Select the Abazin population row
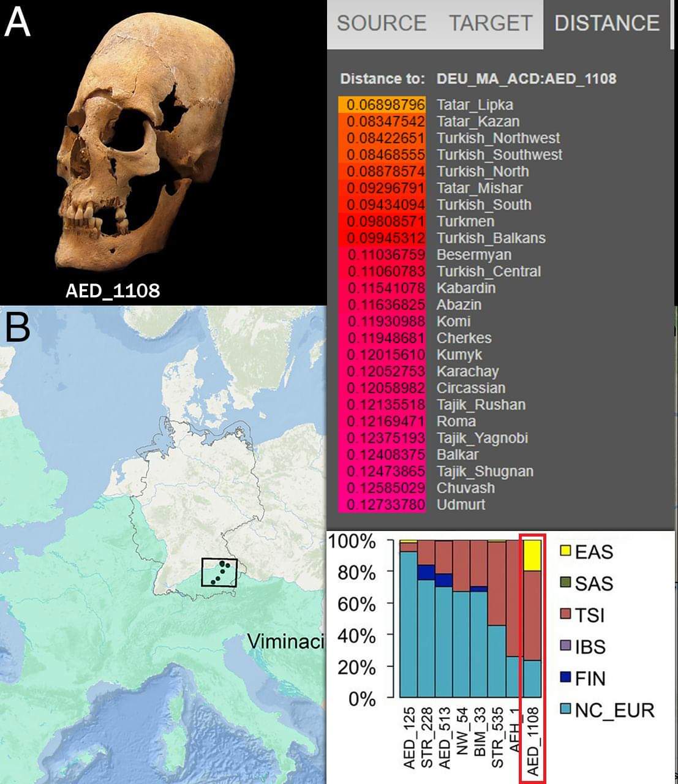Screen dimensions: 678x784 (x=410, y=304)
